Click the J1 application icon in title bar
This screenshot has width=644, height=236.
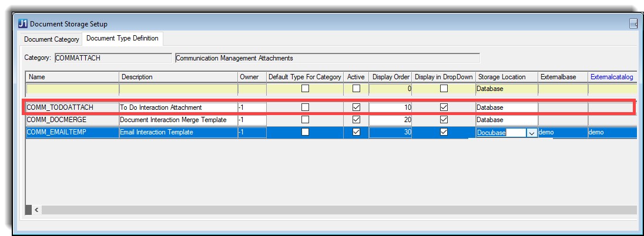[23, 24]
